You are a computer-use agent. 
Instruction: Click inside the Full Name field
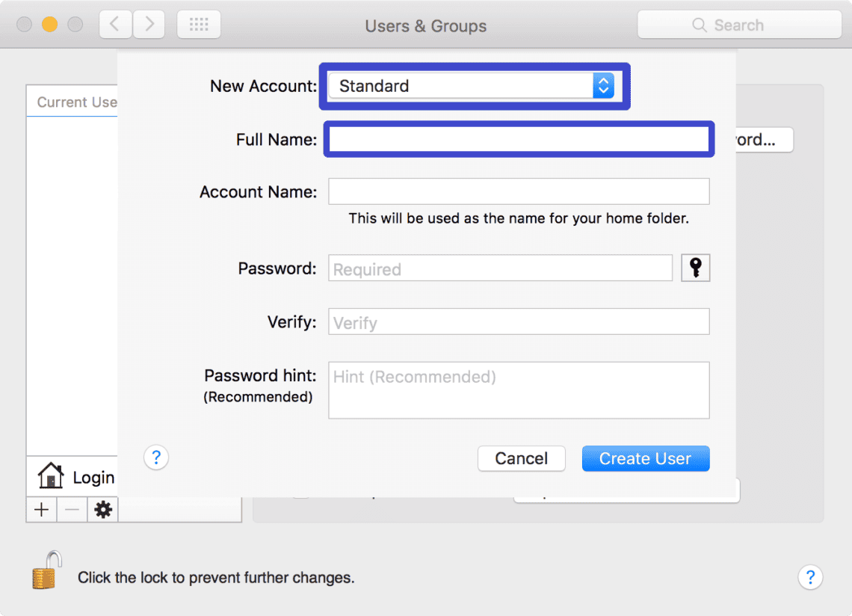pyautogui.click(x=518, y=139)
